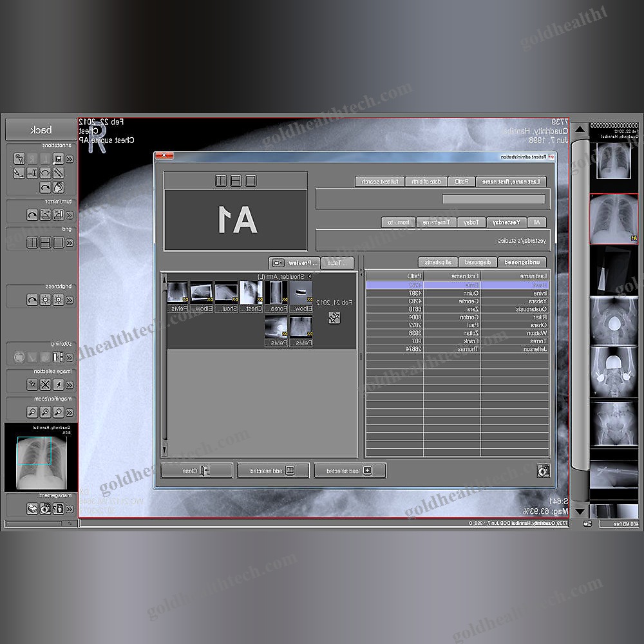Screen dimensions: 644x644
Task: Click the left-hand magnifier in the magnifier/zoom panel
Action: (32, 412)
